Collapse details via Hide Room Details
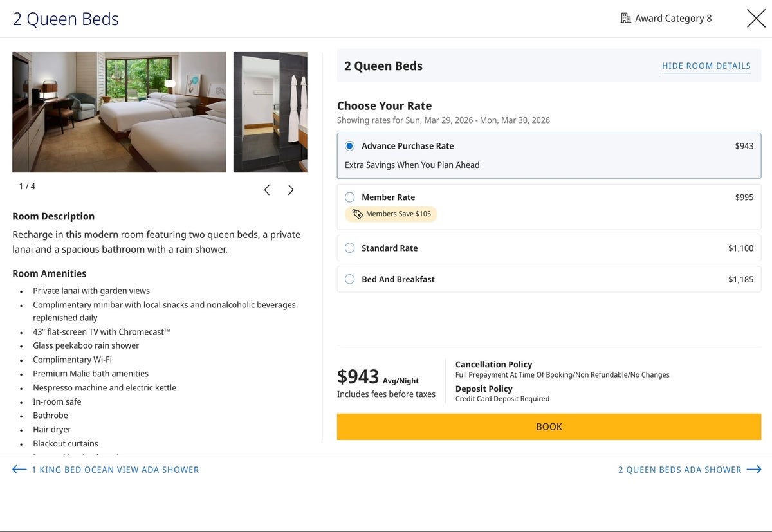Viewport: 772px width, 532px height. [706, 66]
